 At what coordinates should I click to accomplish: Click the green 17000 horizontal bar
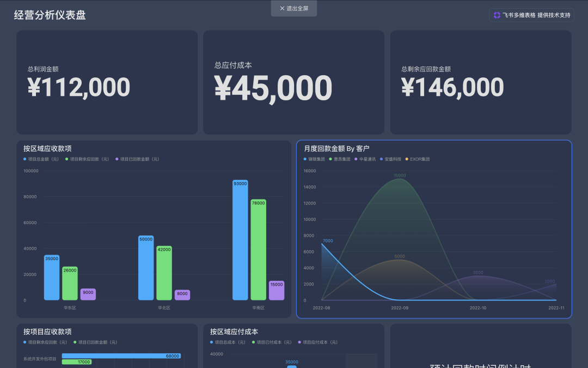point(77,362)
